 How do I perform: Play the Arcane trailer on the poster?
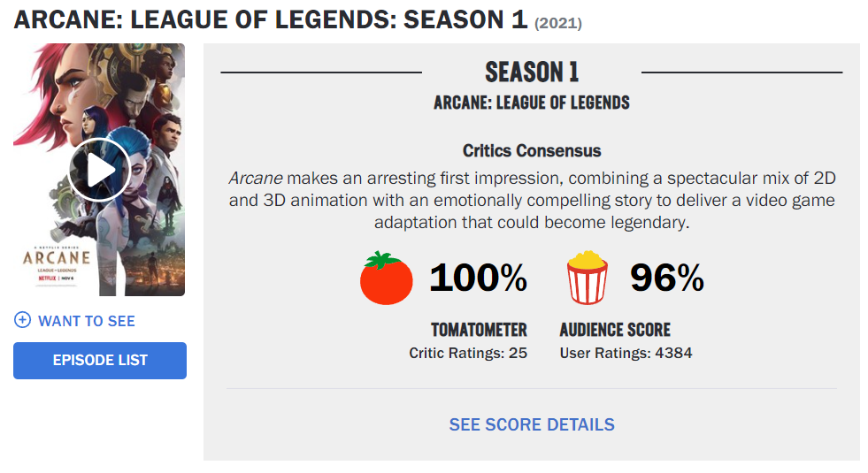tap(98, 169)
